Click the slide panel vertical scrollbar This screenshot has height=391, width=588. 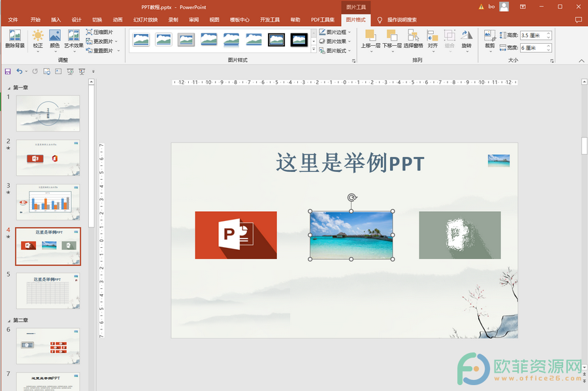pos(91,156)
